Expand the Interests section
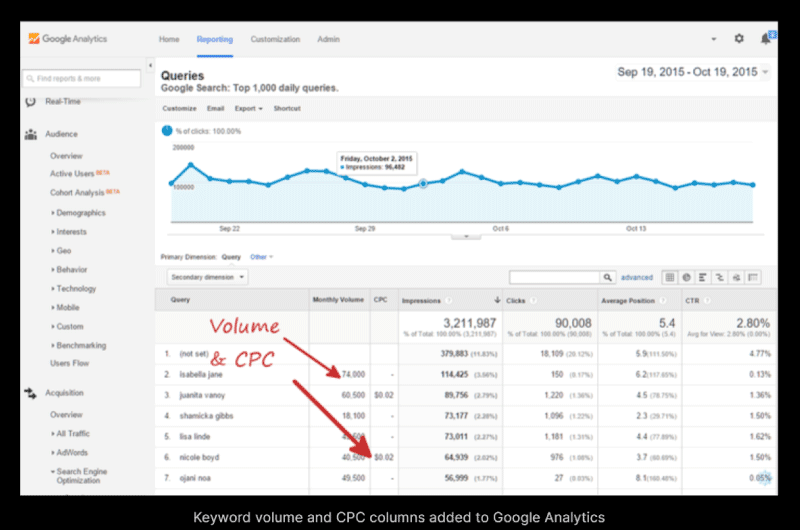800x530 pixels. tap(69, 232)
